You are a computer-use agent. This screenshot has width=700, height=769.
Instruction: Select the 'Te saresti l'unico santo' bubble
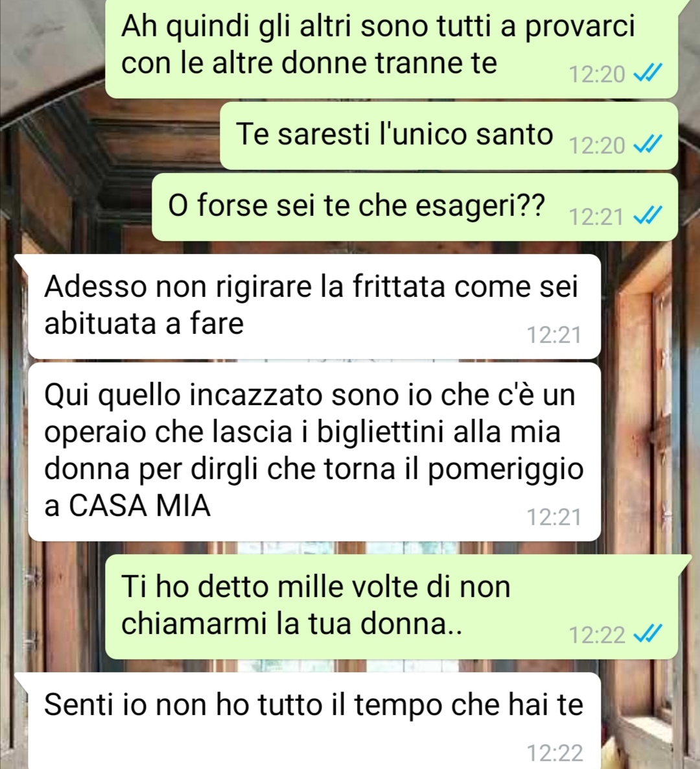pyautogui.click(x=449, y=136)
